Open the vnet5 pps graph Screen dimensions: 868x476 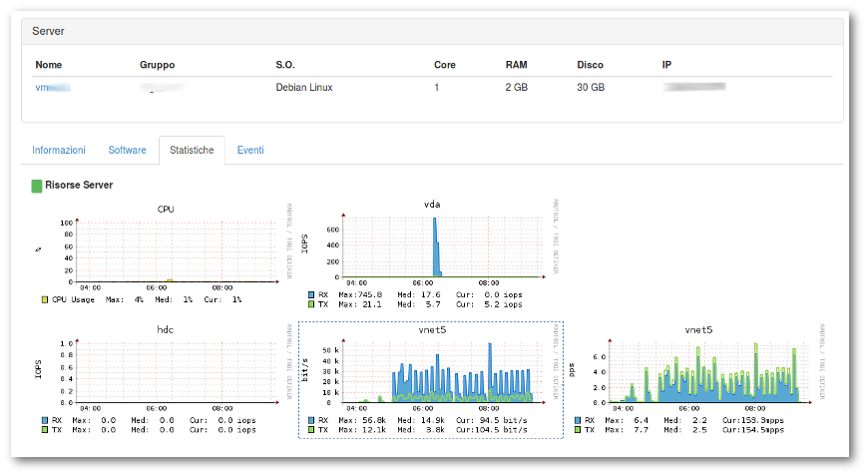tap(697, 379)
